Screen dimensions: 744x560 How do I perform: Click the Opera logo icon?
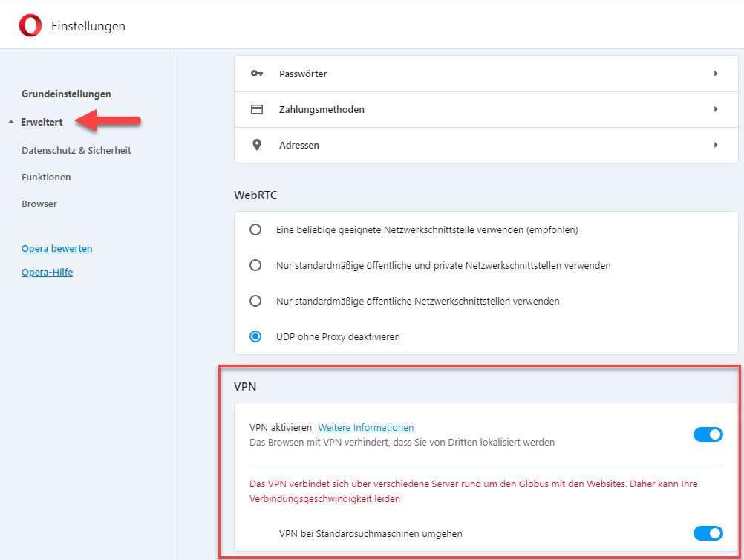[30, 26]
